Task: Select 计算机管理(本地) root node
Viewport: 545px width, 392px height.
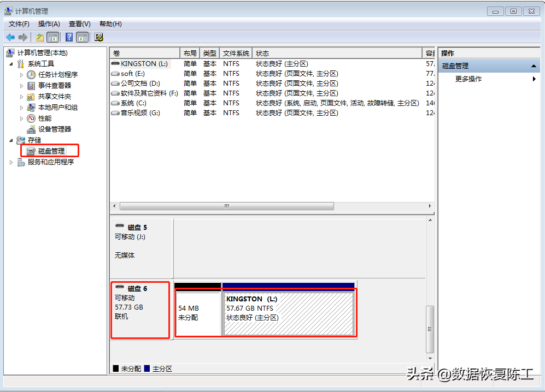Action: click(x=43, y=53)
